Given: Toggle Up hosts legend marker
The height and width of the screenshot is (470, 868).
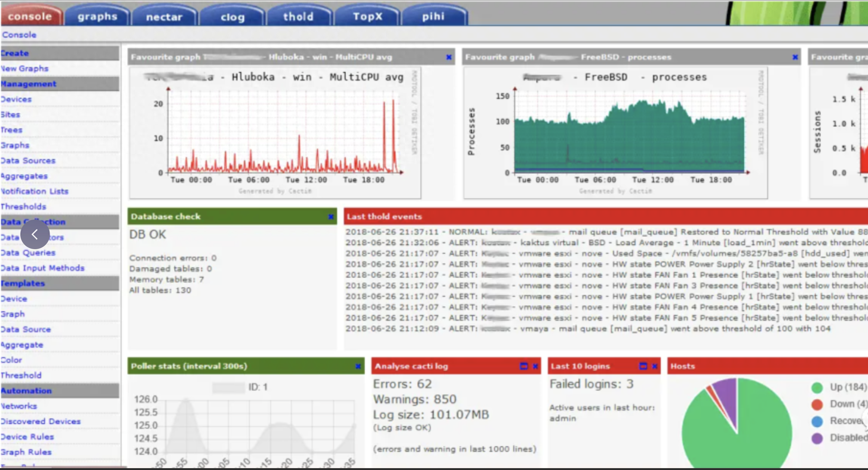Looking at the screenshot, I should 817,388.
